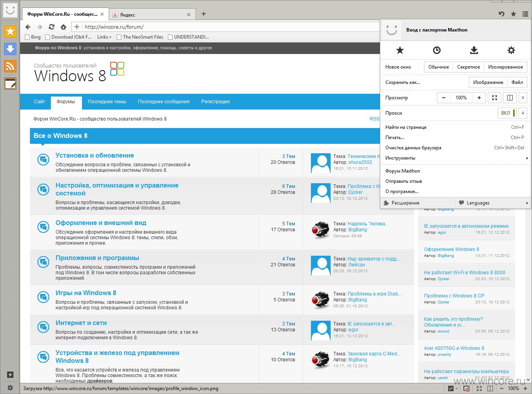The height and width of the screenshot is (394, 532).
Task: Select Отправить отзыв menu item
Action: click(456, 181)
